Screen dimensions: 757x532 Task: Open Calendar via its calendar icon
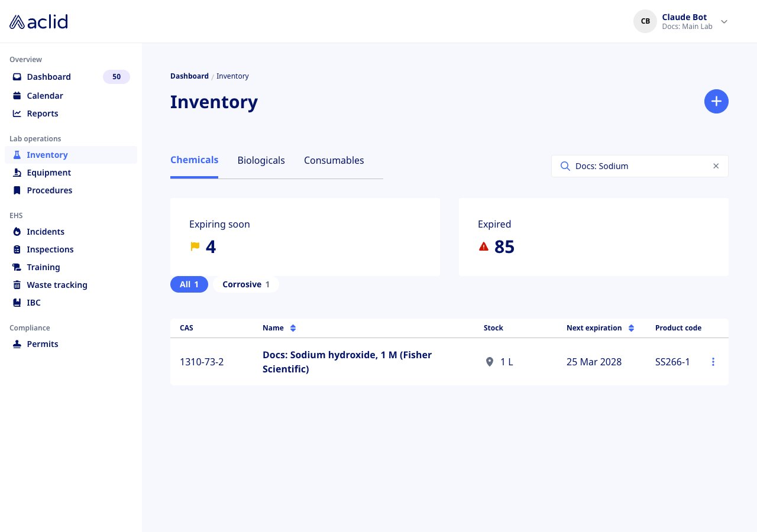(x=17, y=96)
